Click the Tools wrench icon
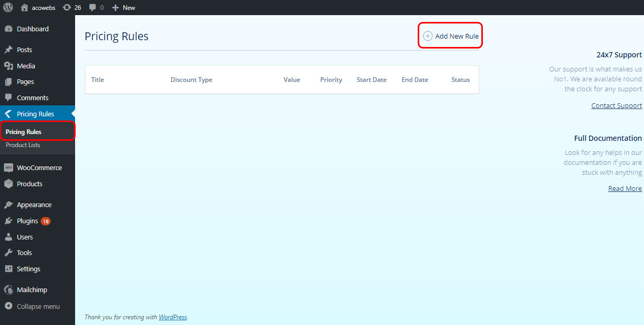This screenshot has height=325, width=644. (8, 252)
